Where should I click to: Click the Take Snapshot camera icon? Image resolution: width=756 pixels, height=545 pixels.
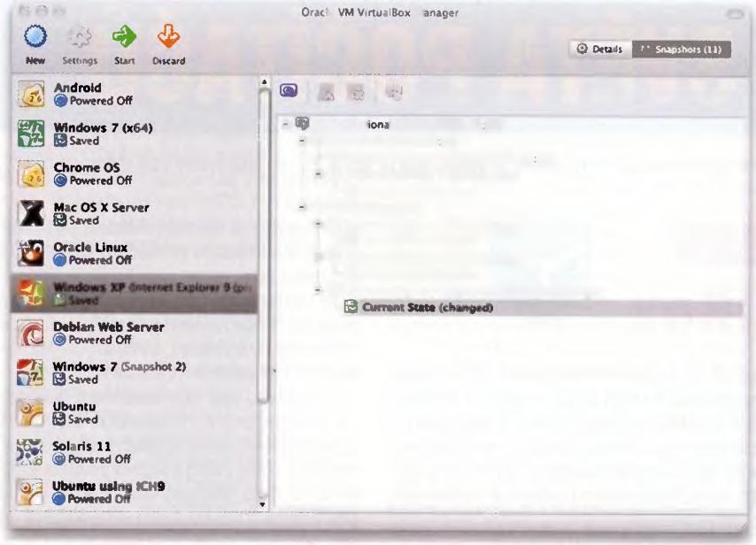pyautogui.click(x=289, y=90)
